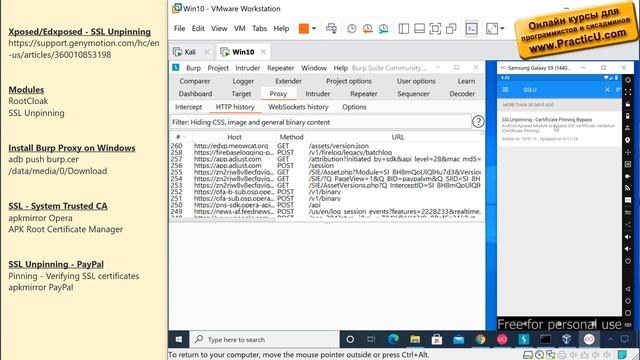The height and width of the screenshot is (360, 640).
Task: Switch to Burp Intercept sub-tab
Action: click(189, 107)
